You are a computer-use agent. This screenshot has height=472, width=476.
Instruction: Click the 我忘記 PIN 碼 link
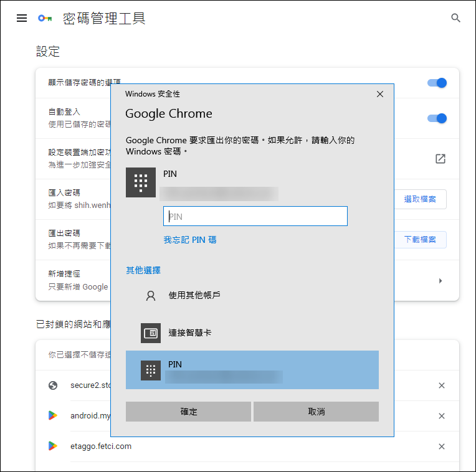(x=190, y=240)
